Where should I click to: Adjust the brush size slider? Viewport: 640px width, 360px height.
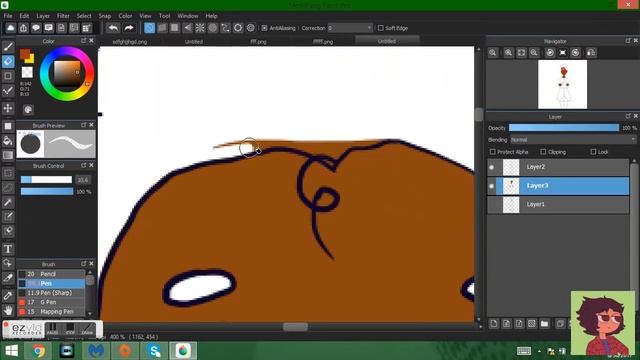(x=47, y=180)
